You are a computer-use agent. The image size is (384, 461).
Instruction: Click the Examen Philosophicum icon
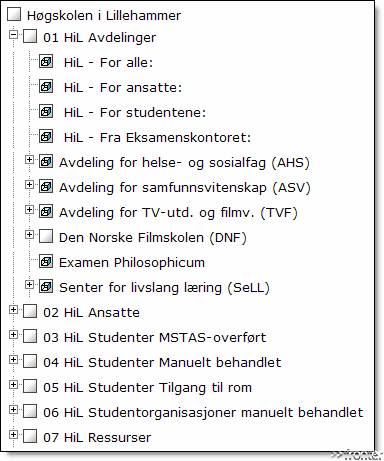click(x=46, y=262)
